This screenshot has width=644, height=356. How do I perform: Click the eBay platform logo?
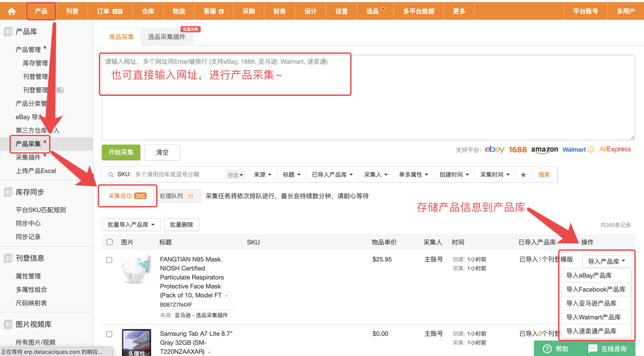[x=494, y=149]
